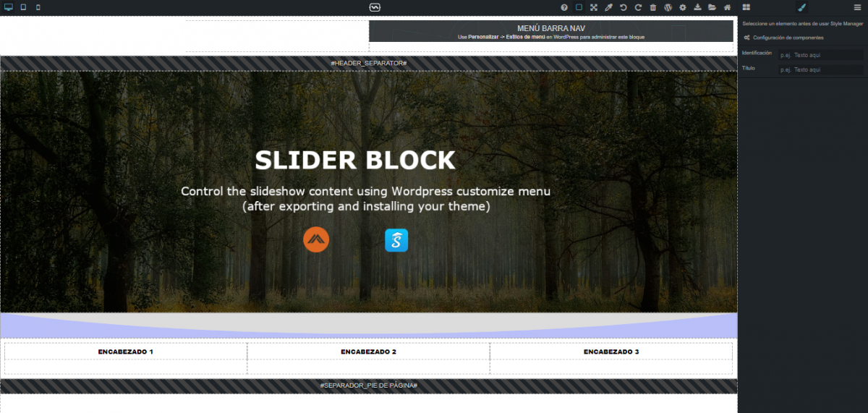868x413 pixels.
Task: Clear canvas with trash icon
Action: [x=653, y=7]
